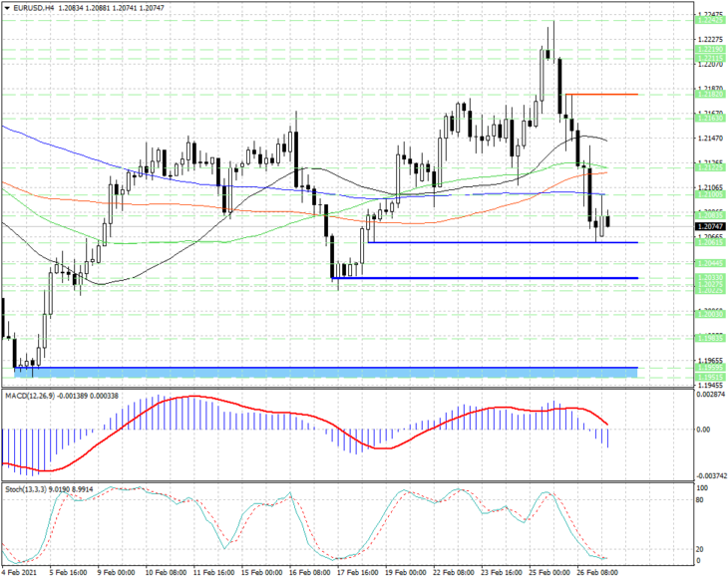Click the 25 Feb 00:00 time label

point(550,572)
